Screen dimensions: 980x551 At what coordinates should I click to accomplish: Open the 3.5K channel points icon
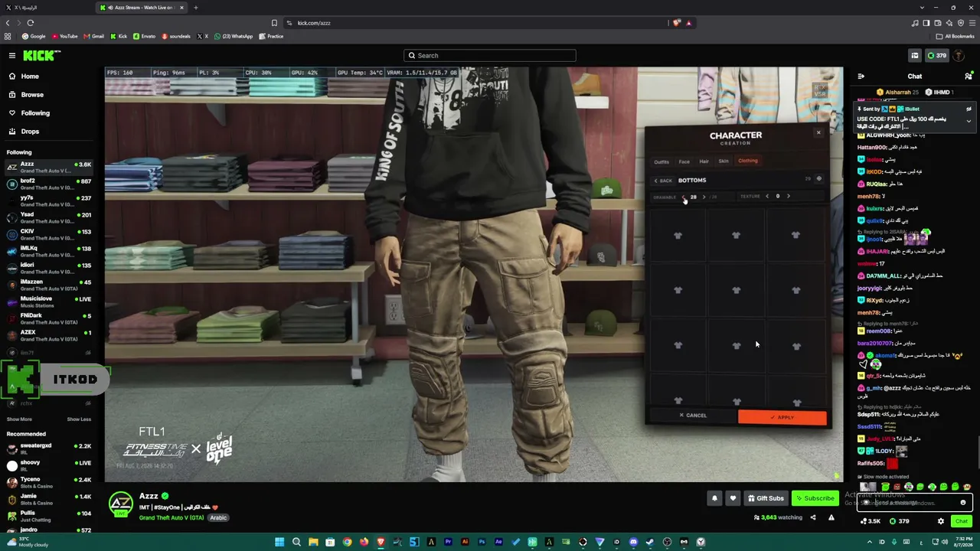(x=869, y=521)
